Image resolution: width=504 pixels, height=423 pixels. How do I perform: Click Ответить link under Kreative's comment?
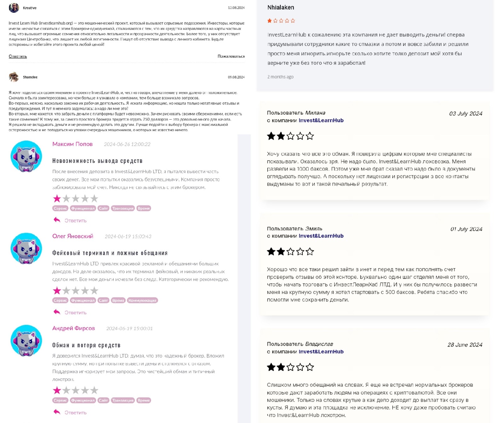18,56
